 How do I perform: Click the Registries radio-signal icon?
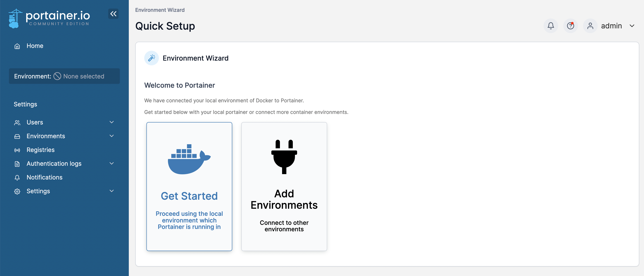[17, 150]
